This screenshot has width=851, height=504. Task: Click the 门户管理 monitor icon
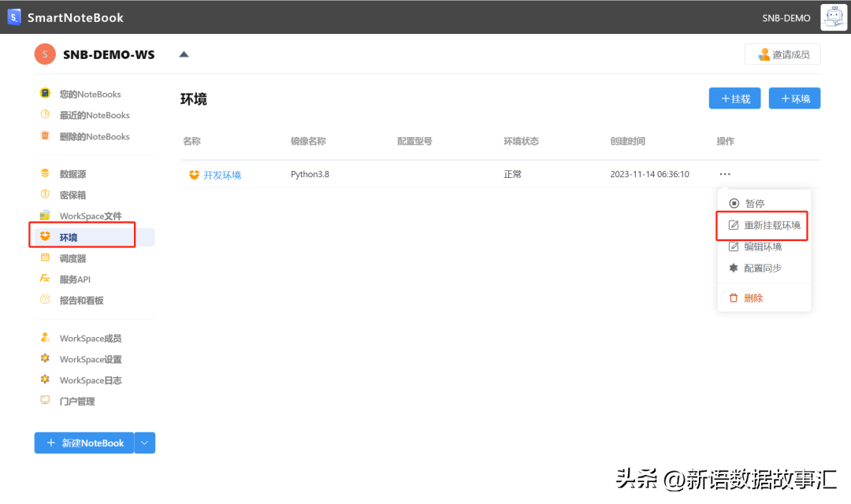45,401
